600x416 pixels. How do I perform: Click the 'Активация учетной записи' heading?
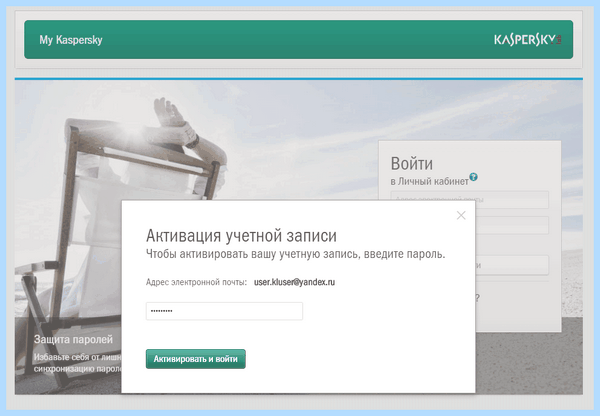241,235
